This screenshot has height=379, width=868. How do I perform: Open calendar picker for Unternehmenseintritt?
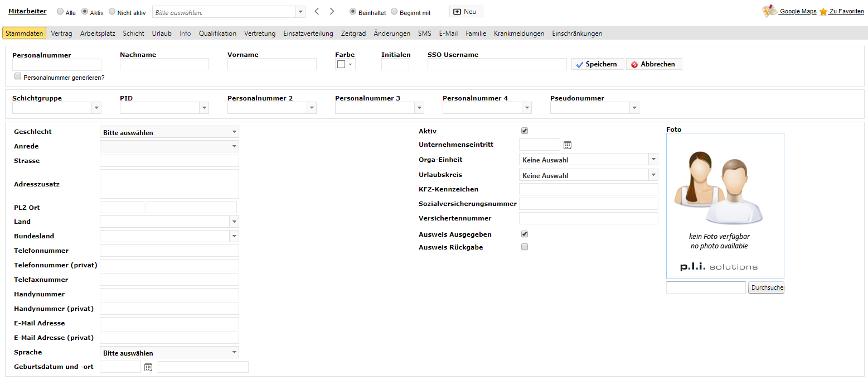click(x=568, y=145)
